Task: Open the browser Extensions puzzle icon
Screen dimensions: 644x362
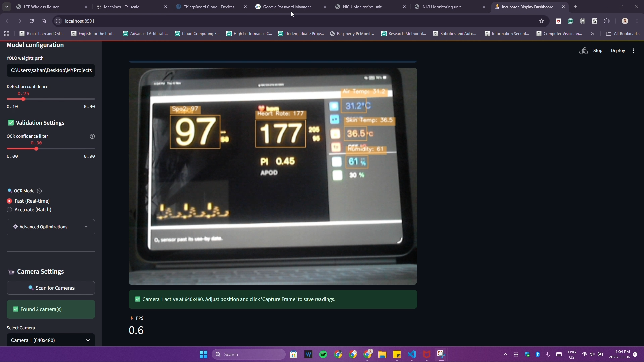Action: coord(607,21)
